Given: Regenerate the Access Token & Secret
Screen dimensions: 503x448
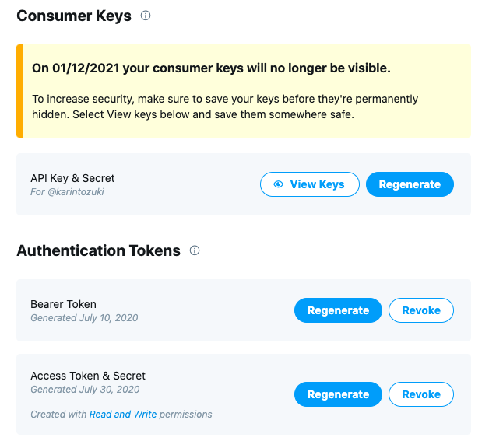Looking at the screenshot, I should coord(338,394).
